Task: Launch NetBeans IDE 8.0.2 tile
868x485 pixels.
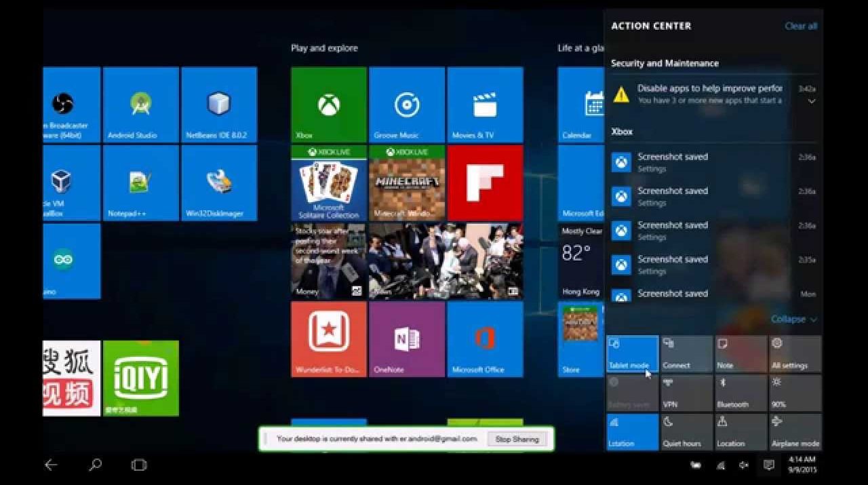Action: point(219,104)
